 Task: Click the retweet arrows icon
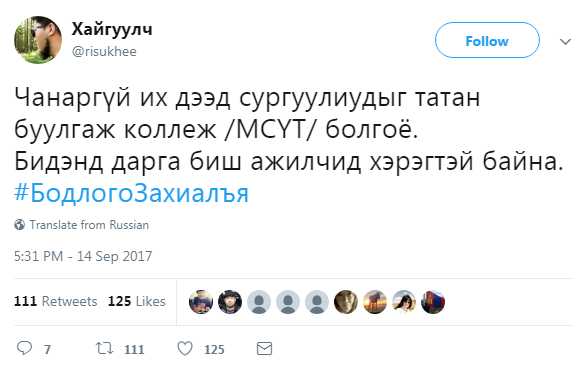(x=104, y=348)
